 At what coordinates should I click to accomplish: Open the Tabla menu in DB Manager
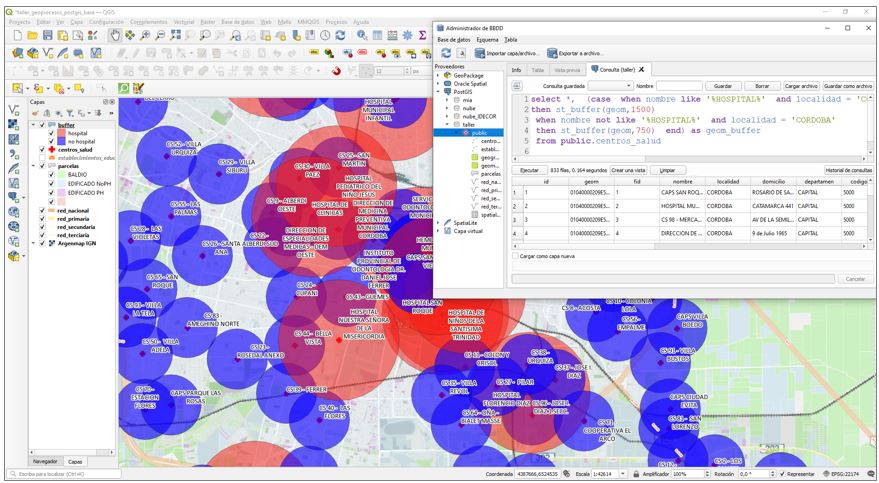tap(510, 40)
